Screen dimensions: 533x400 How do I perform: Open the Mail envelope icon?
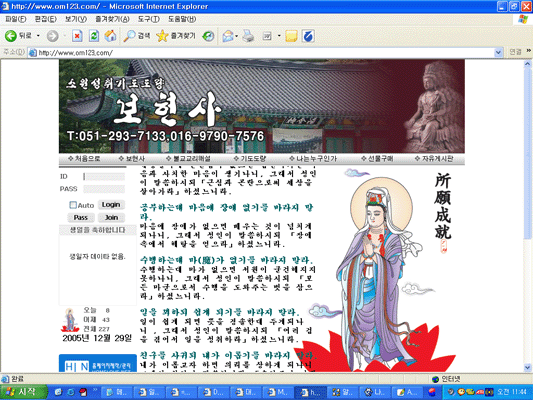click(x=228, y=36)
